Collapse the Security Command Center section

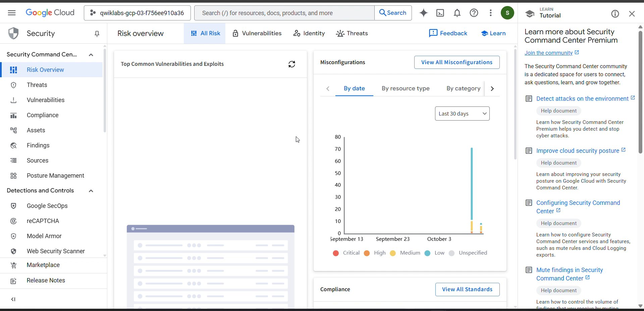[x=91, y=55]
